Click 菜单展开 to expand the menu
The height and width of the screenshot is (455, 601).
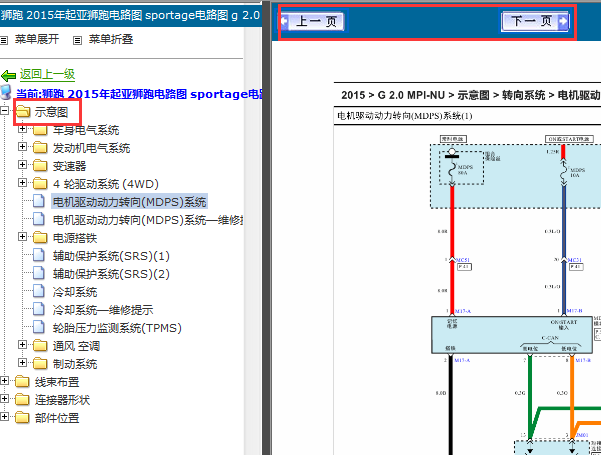37,39
